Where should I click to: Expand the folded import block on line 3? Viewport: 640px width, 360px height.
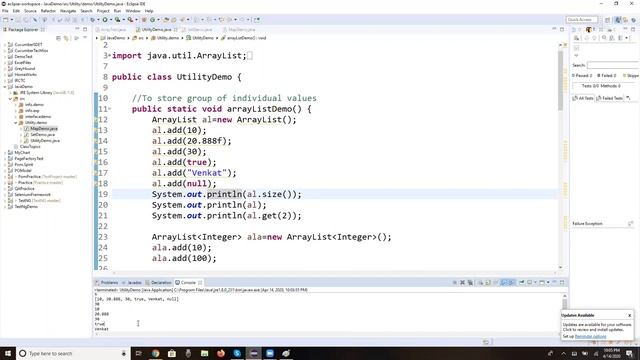pyautogui.click(x=109, y=56)
